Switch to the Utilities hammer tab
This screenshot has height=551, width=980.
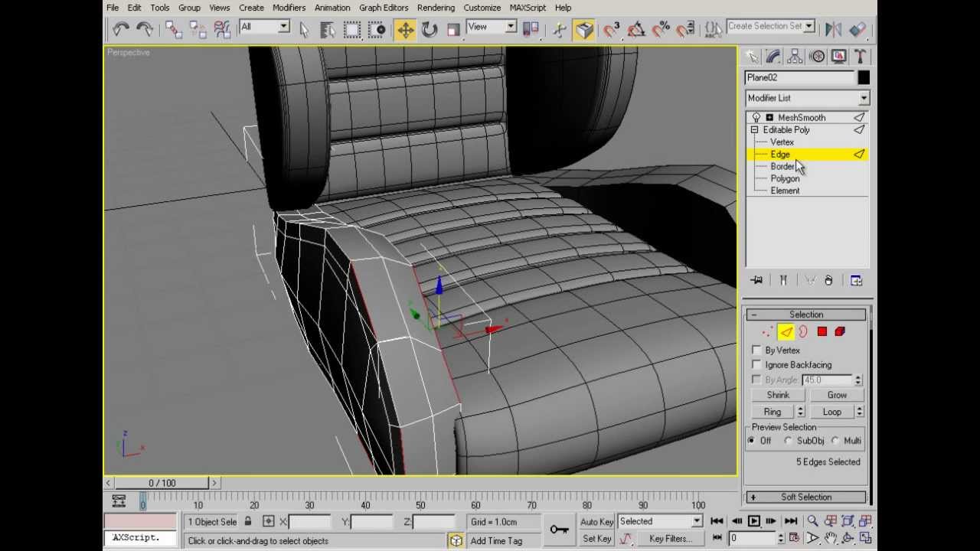point(861,57)
